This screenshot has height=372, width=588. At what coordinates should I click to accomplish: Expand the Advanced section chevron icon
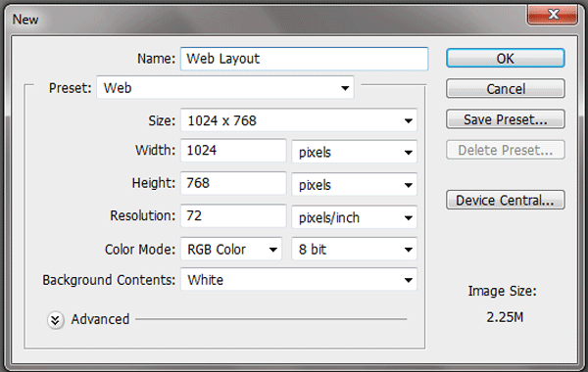[55, 320]
